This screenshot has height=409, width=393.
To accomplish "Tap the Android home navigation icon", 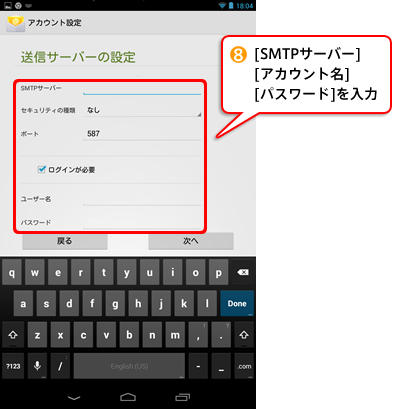I will click(x=128, y=397).
